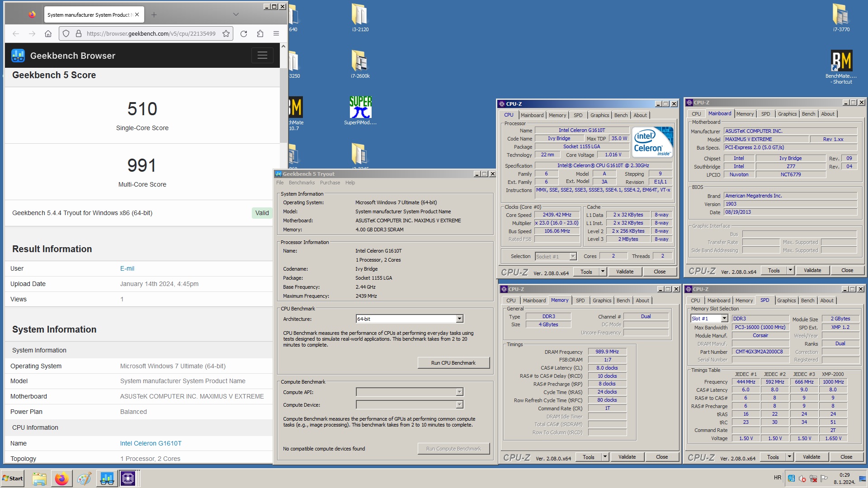Open Action Center flag in tray
Viewport: 868px width, 488px height.
pyautogui.click(x=824, y=479)
